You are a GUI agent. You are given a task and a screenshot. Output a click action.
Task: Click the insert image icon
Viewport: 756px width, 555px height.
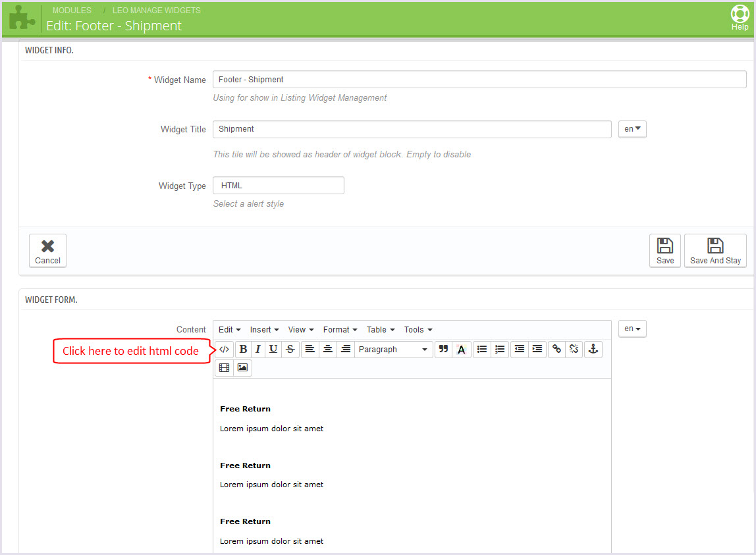coord(242,368)
